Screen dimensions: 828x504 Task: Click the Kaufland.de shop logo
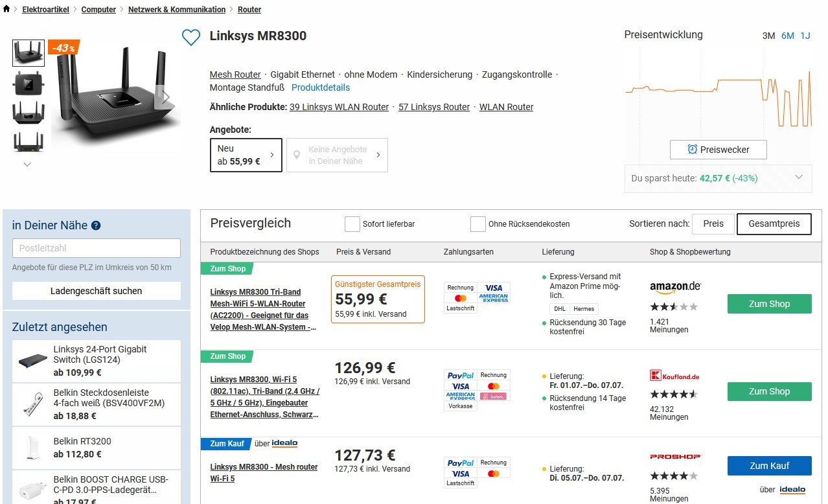click(x=674, y=376)
